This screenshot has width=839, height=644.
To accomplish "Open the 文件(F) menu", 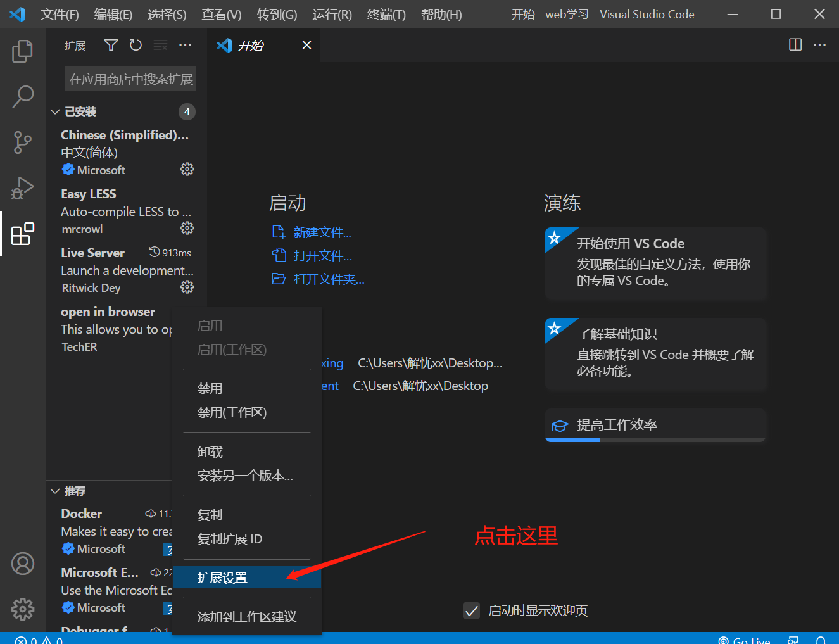I will 60,14.
